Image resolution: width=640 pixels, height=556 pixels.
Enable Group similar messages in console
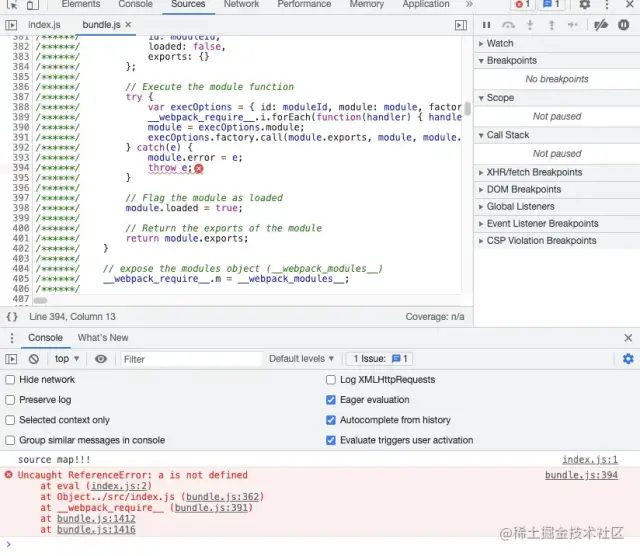[x=10, y=440]
